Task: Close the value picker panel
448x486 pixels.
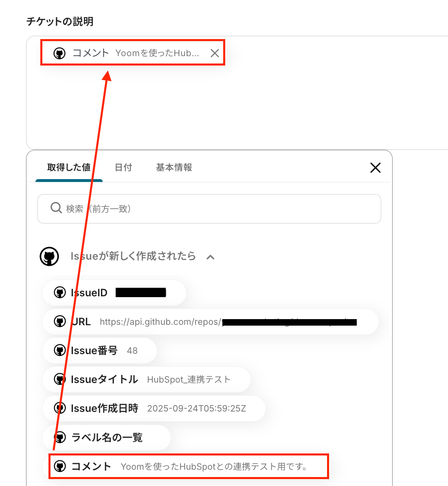Action: [x=375, y=168]
